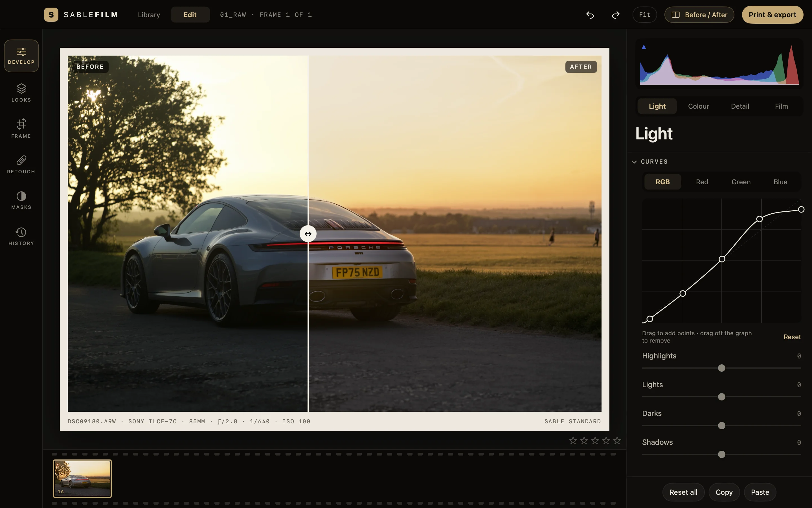Viewport: 812px width, 508px height.
Task: Go to the Library view
Action: 149,15
